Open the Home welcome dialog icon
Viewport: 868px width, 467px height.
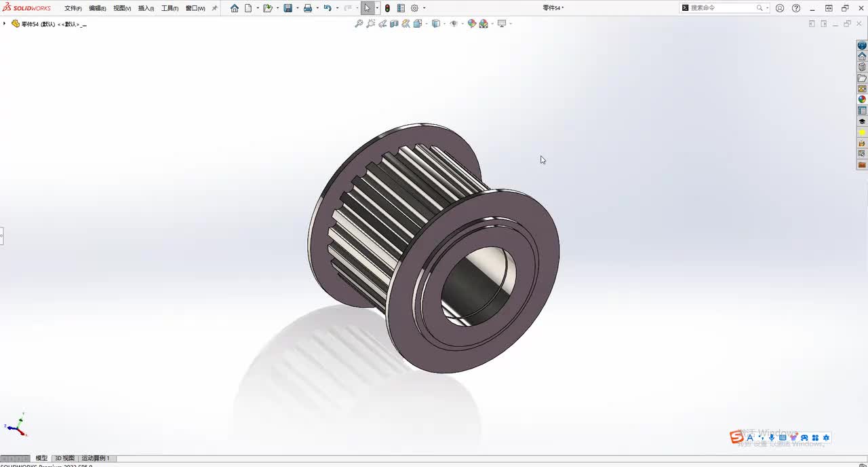coord(235,8)
